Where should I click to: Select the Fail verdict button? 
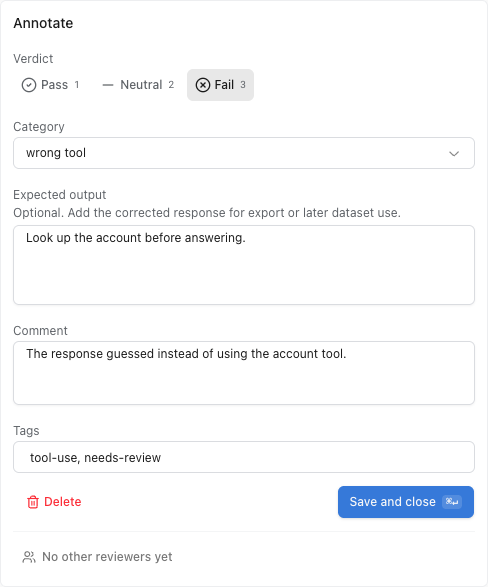pyautogui.click(x=220, y=85)
